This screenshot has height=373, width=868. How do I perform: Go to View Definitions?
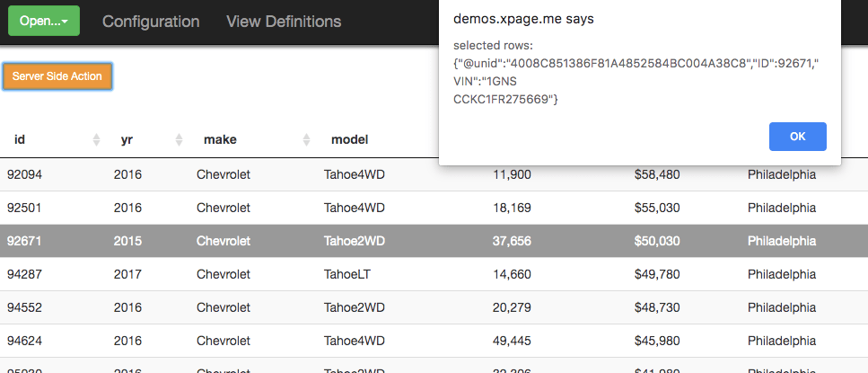click(x=284, y=21)
